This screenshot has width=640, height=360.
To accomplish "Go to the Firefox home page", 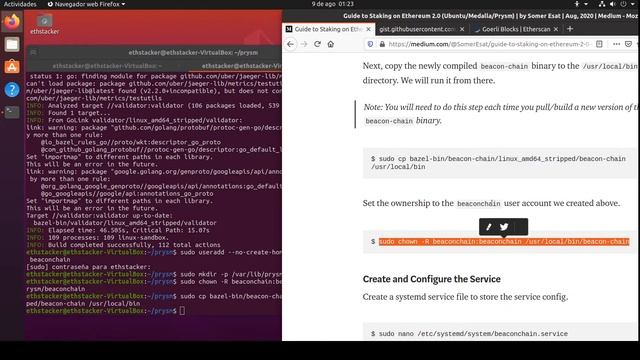I will pos(331,44).
